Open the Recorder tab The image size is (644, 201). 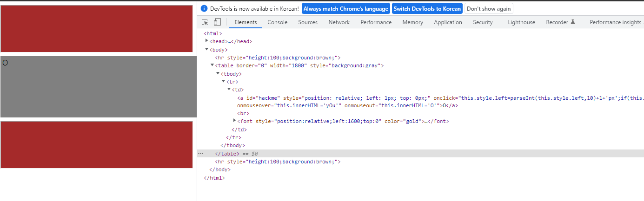pyautogui.click(x=557, y=22)
